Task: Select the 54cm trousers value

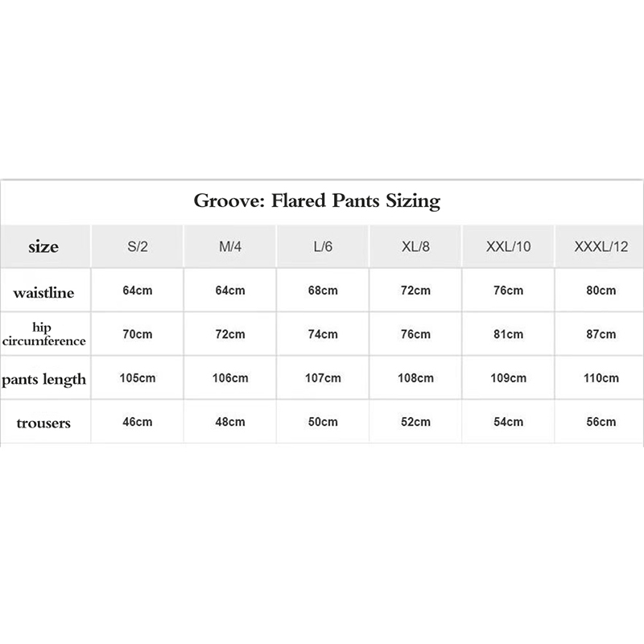Action: [509, 422]
